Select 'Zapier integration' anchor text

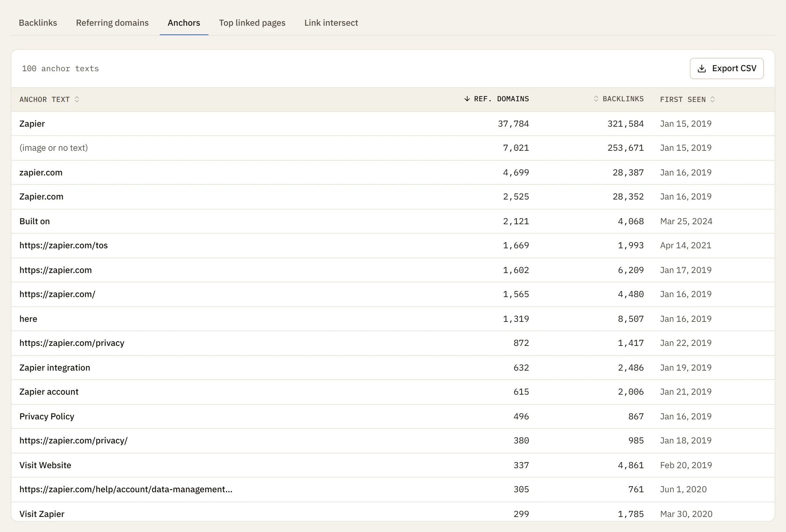[x=55, y=368]
